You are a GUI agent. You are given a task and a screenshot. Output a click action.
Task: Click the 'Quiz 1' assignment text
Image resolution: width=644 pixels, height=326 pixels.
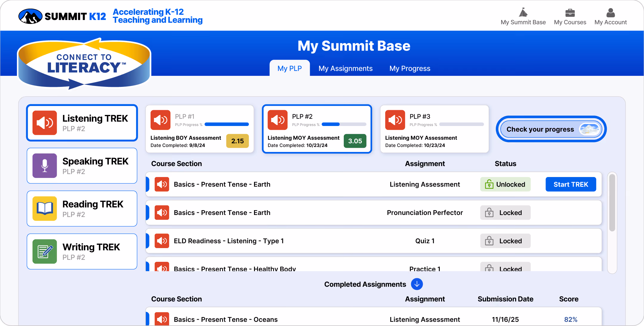pos(425,241)
